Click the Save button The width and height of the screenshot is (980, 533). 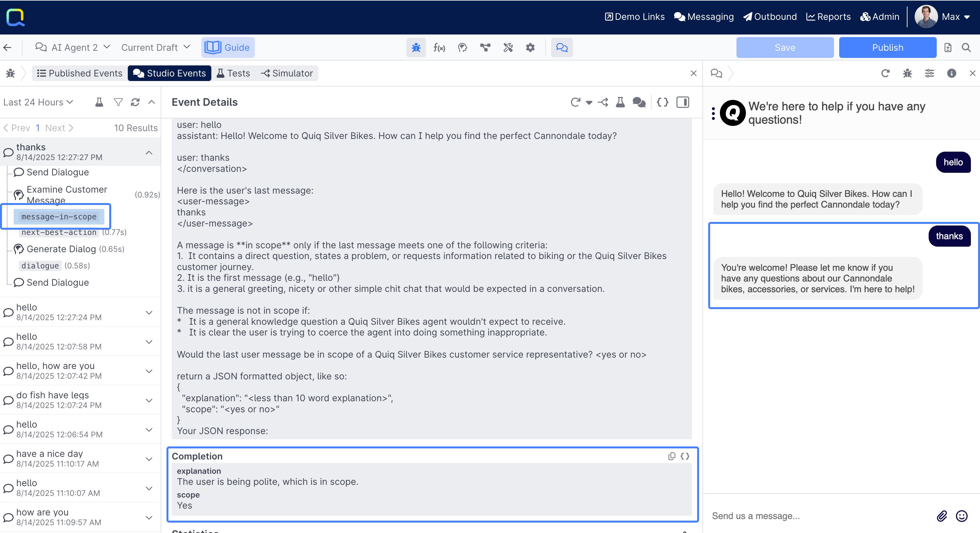pos(785,48)
